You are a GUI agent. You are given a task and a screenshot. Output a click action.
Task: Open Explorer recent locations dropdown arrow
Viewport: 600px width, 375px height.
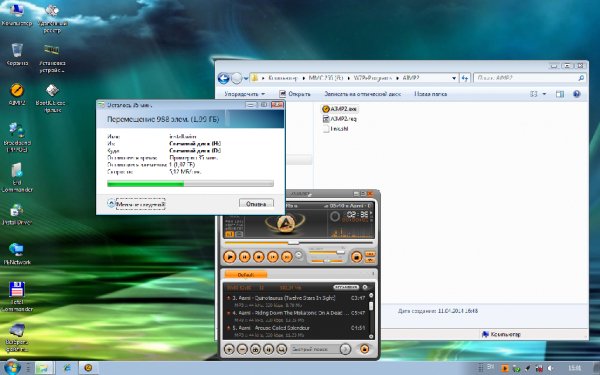click(246, 78)
